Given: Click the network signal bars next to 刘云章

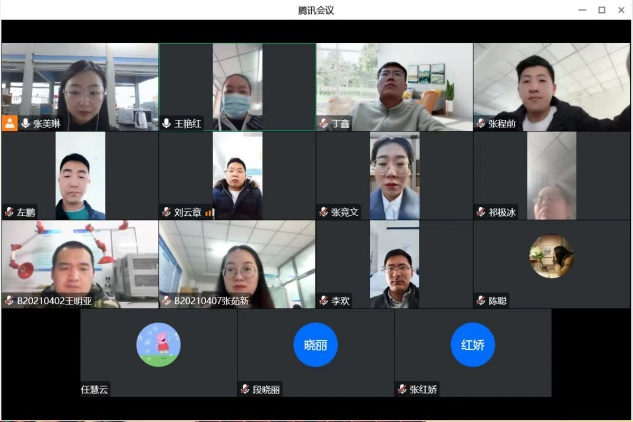Looking at the screenshot, I should tap(210, 212).
